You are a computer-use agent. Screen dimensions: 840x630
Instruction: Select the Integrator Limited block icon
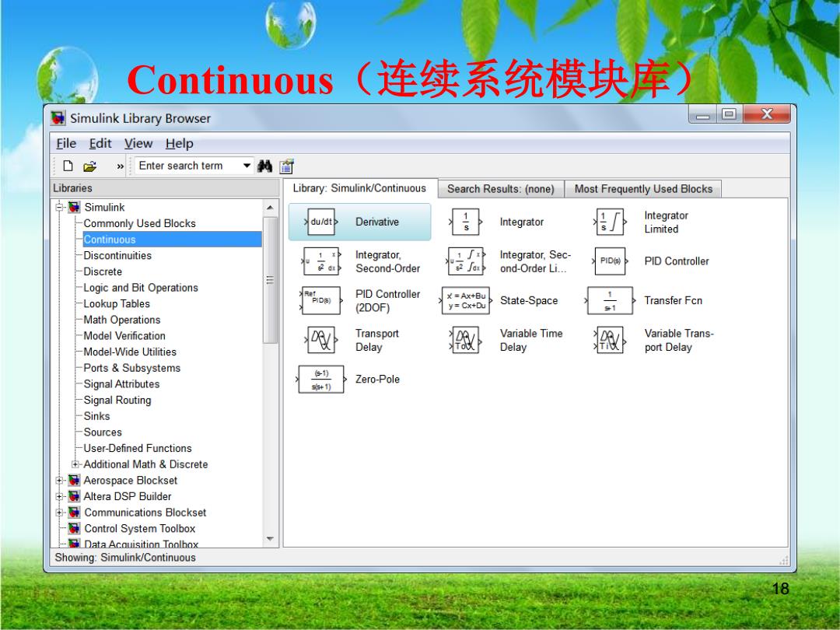[610, 222]
